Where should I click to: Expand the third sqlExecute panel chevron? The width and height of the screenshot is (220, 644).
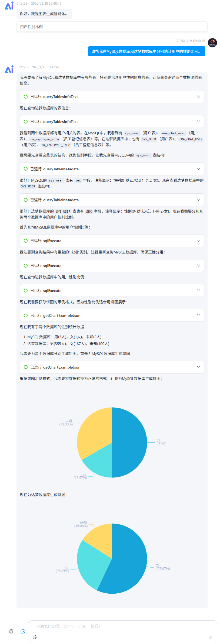198,291
